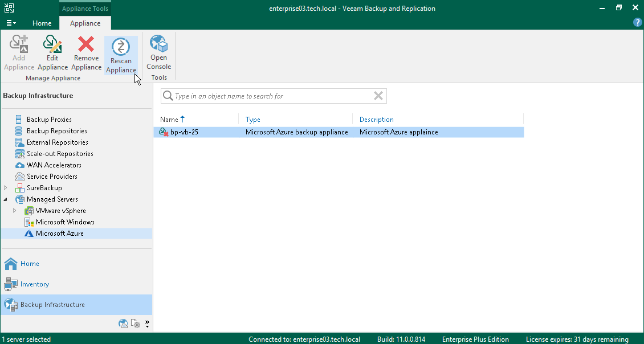Screen dimensions: 644x344
Task: Click the collapsed globe view icon in the pane footer
Action: [123, 323]
